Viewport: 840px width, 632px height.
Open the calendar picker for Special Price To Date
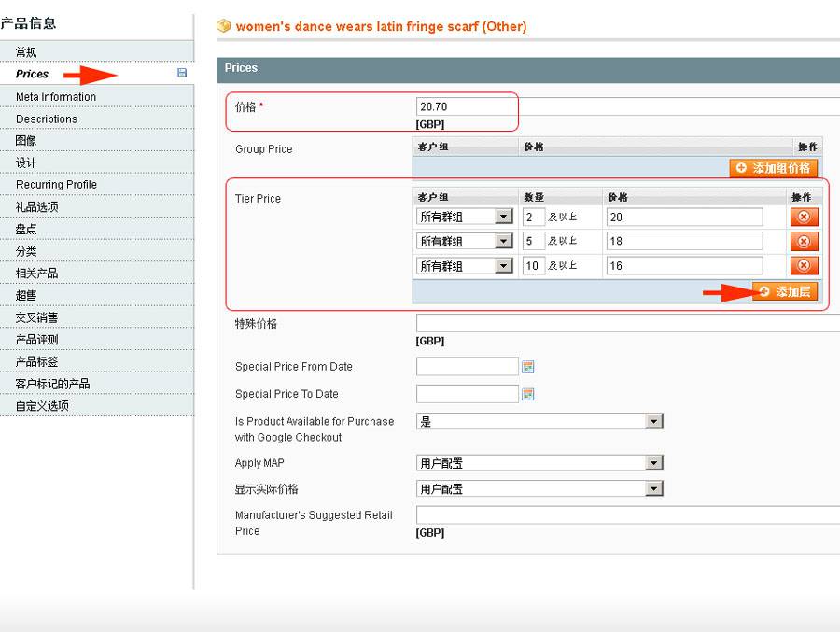[x=527, y=394]
